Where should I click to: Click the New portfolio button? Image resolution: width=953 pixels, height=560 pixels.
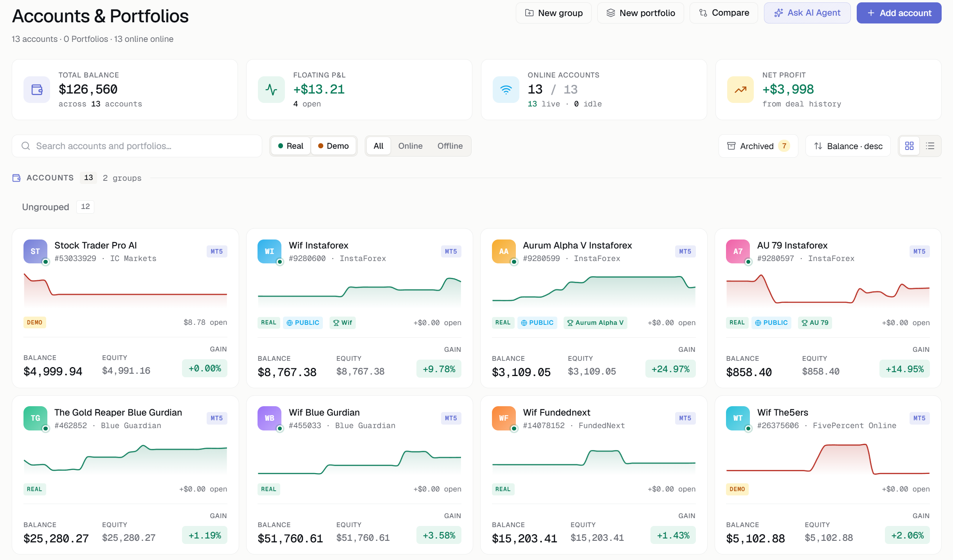coord(640,13)
